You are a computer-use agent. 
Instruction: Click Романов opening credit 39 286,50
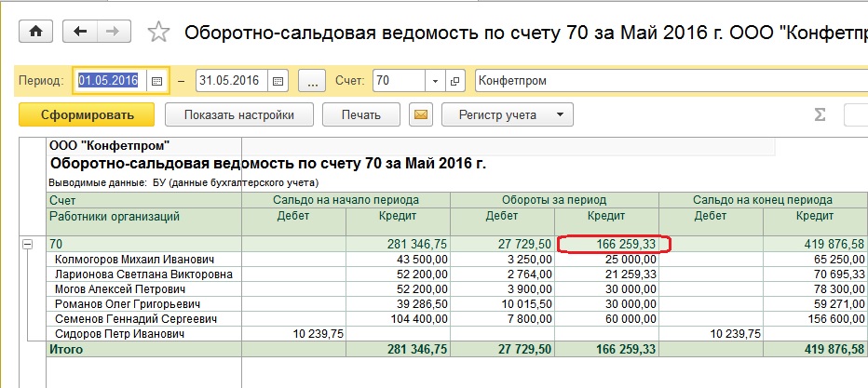(398, 304)
